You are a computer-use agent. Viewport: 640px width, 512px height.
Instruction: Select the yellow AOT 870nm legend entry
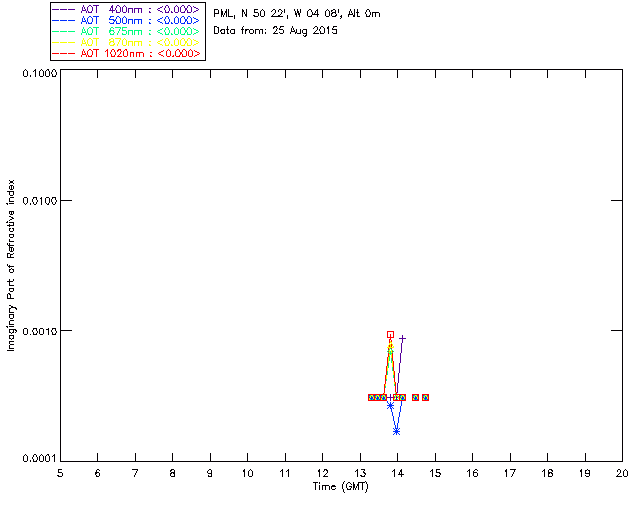click(127, 42)
